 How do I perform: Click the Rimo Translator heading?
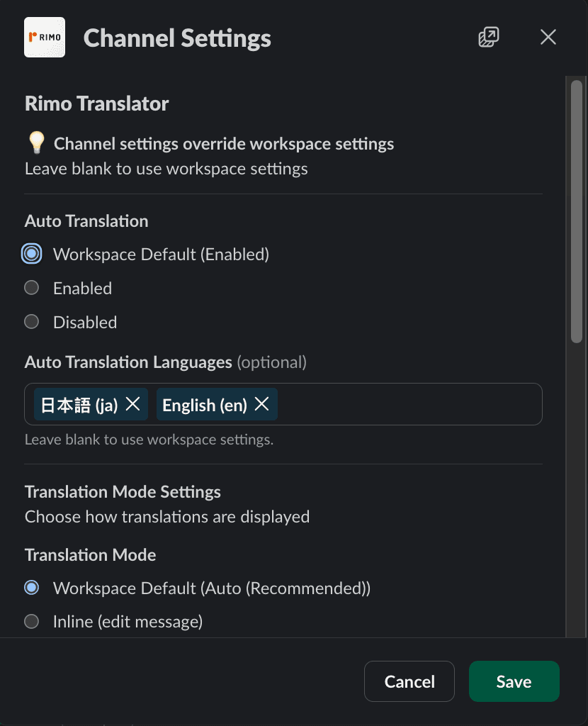click(x=96, y=104)
